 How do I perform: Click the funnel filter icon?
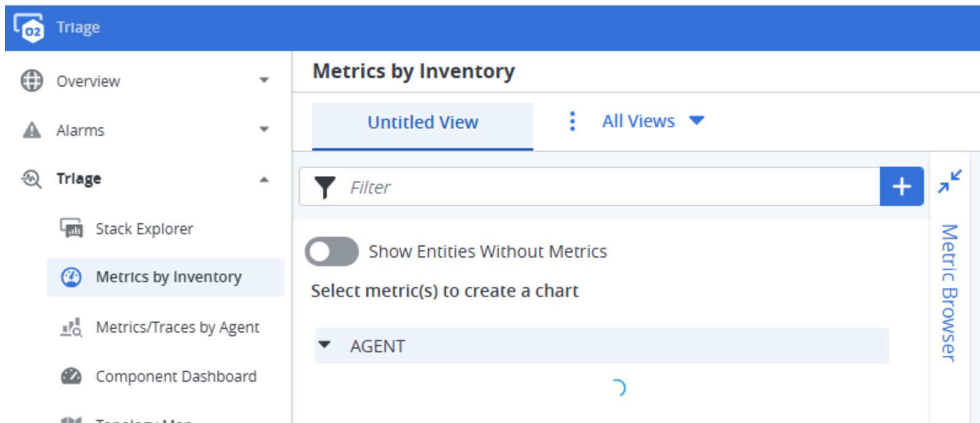[x=324, y=187]
